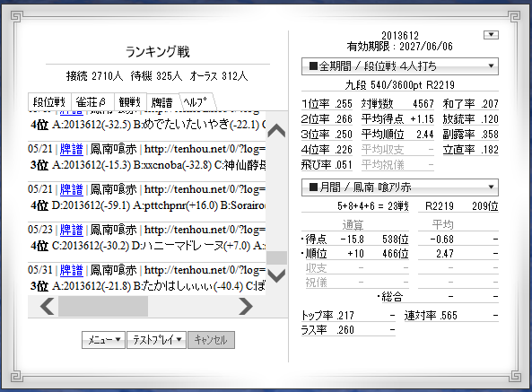532x392 pixels.
Task: Click the 九段 540/3600pt R2219 text
Action: (400, 85)
